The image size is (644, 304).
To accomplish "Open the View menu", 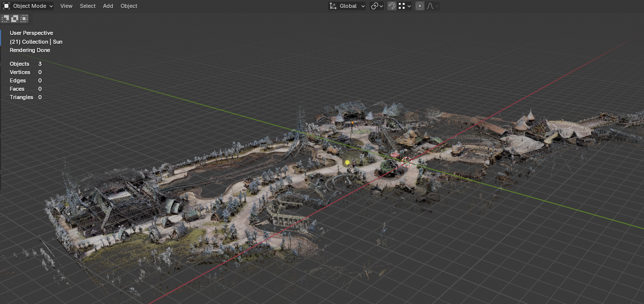I will click(66, 6).
